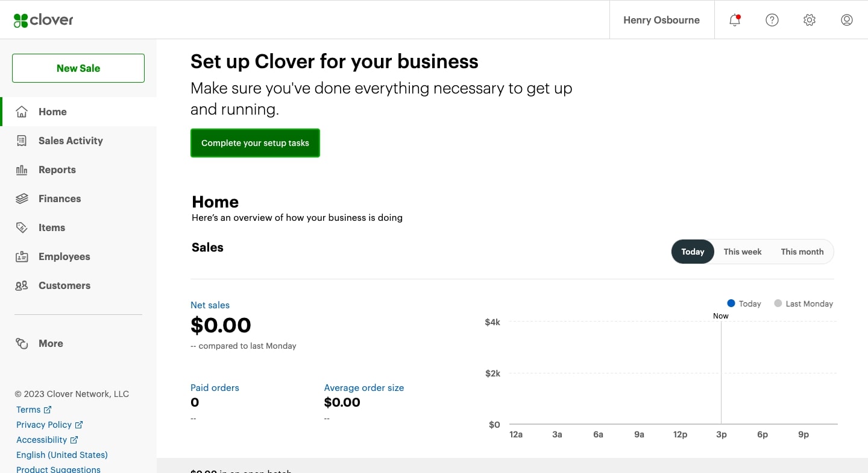Select the Finances stack icon in sidebar

click(x=22, y=198)
